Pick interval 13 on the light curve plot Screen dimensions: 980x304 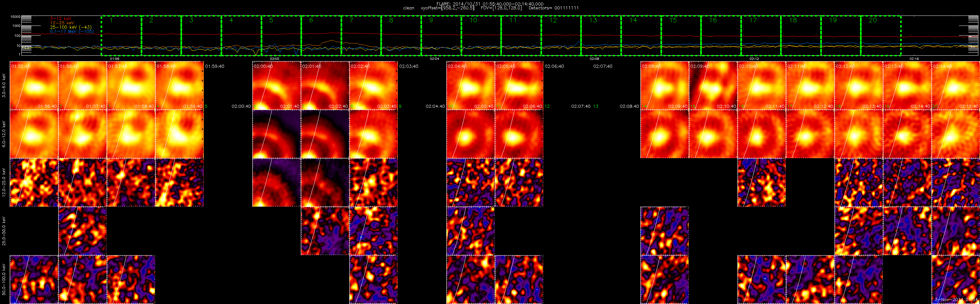click(x=601, y=36)
